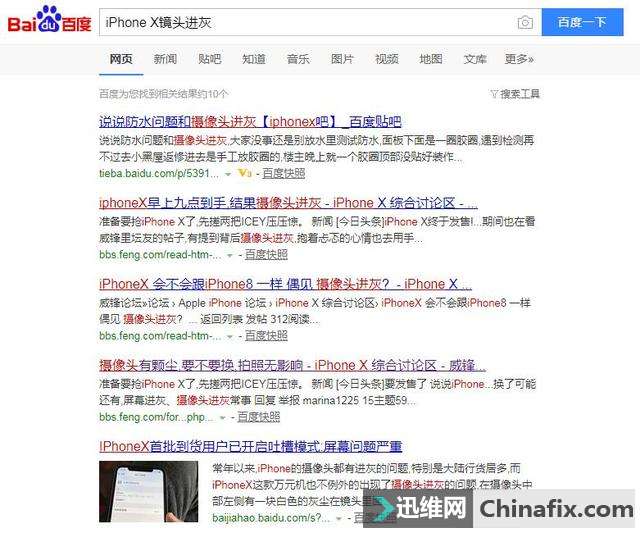Screen dimensions: 640x533
Task: Click the Baidu paw logo
Action: 49,20
